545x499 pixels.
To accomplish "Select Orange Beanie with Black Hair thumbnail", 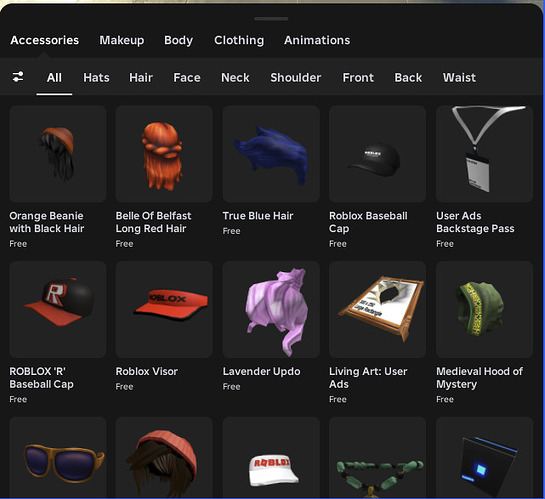I will 58,154.
